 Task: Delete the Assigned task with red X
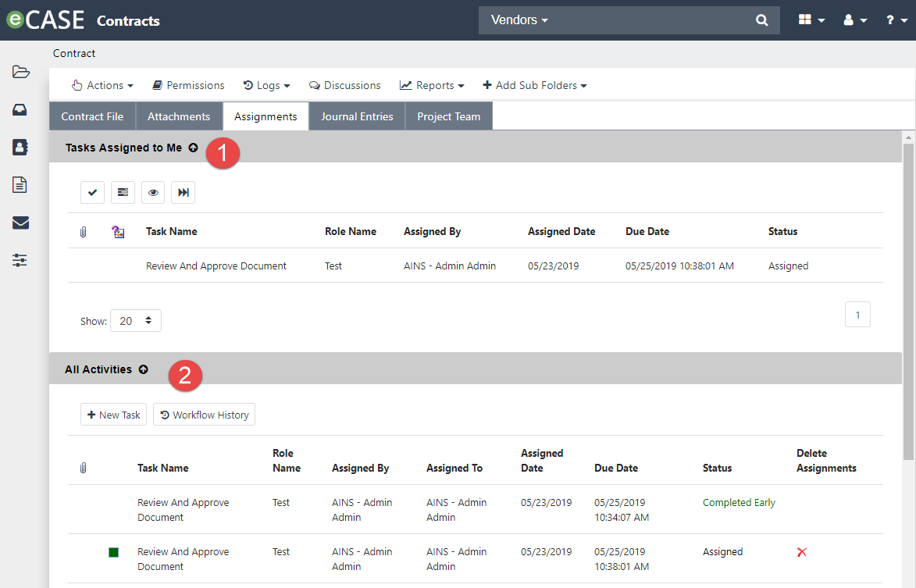pyautogui.click(x=801, y=552)
